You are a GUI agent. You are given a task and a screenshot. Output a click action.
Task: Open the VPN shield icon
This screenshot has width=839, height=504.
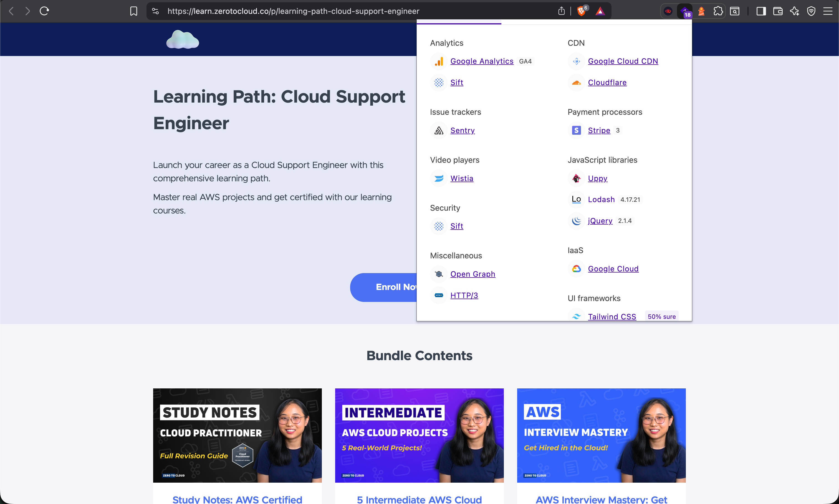(811, 11)
